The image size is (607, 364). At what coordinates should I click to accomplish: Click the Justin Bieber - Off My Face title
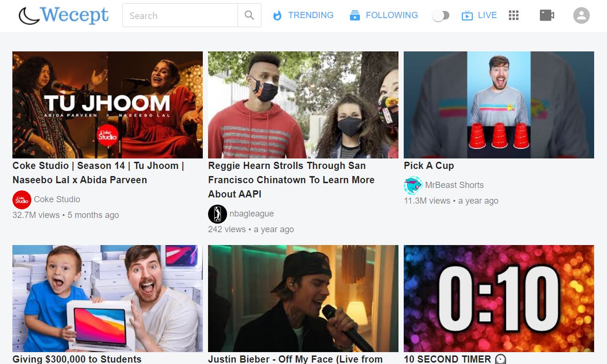[x=295, y=359]
